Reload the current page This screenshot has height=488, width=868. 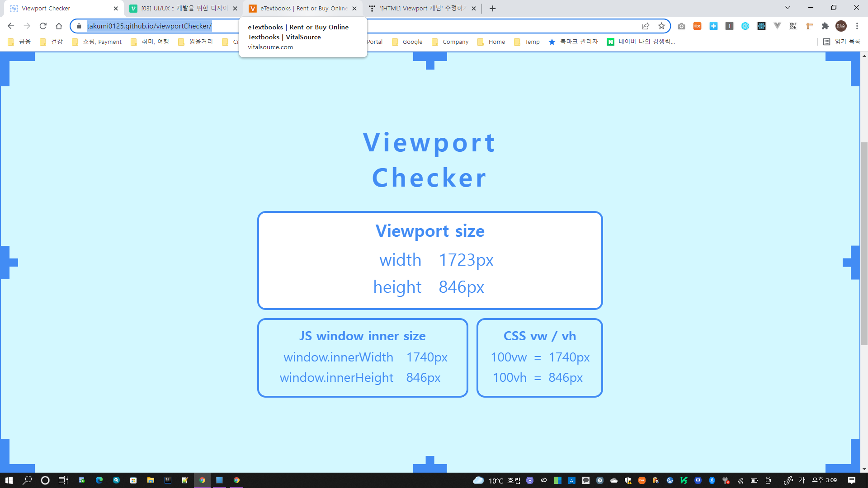coord(43,26)
